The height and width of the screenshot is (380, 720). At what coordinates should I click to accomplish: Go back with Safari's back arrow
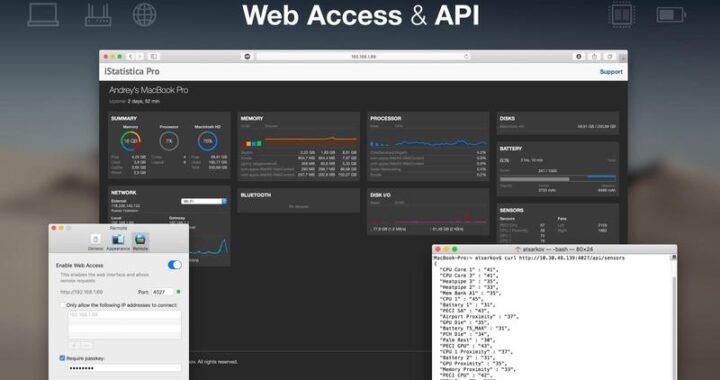pyautogui.click(x=130, y=56)
